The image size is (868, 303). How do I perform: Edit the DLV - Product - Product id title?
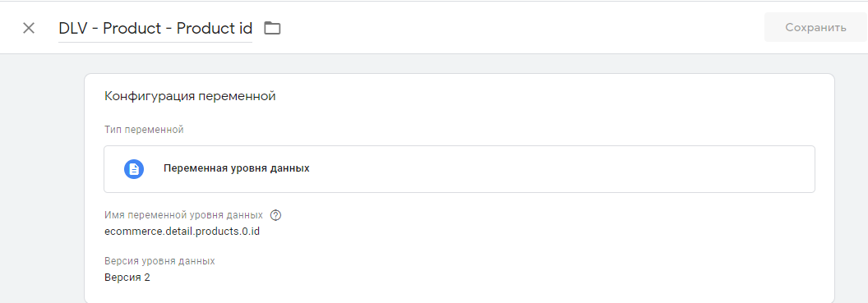tap(155, 28)
